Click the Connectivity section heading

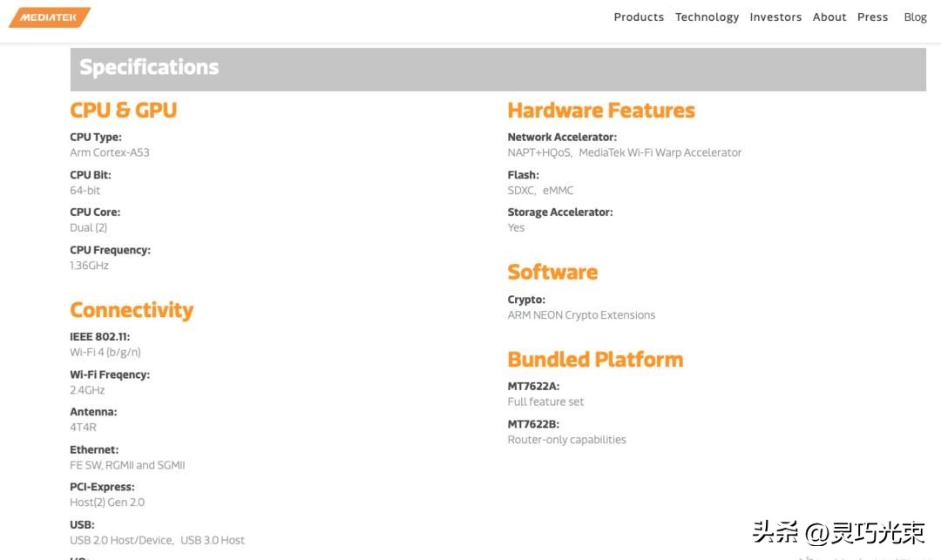pyautogui.click(x=132, y=311)
